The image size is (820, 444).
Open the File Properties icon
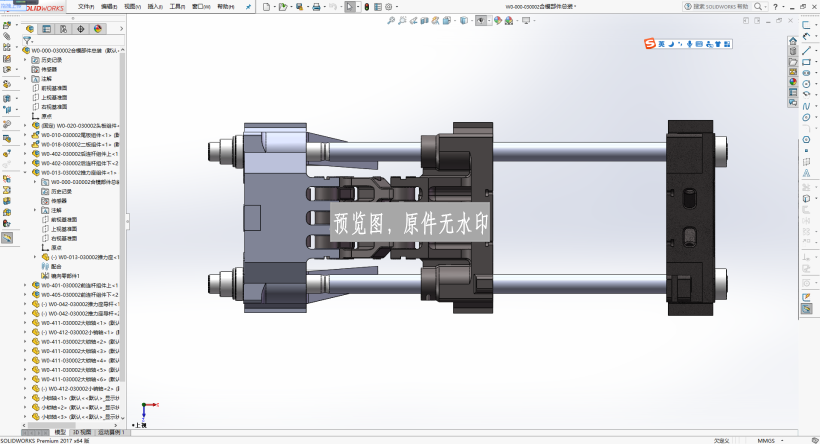(x=378, y=7)
